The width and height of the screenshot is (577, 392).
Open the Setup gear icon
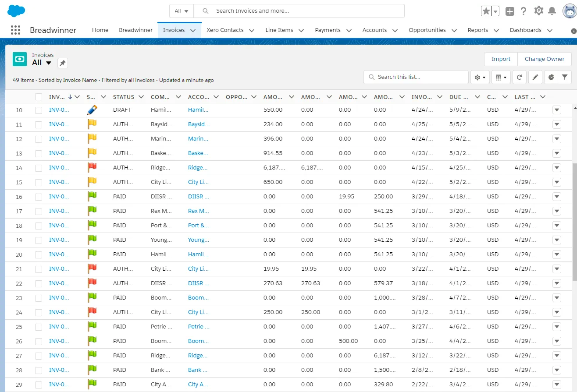coord(539,11)
